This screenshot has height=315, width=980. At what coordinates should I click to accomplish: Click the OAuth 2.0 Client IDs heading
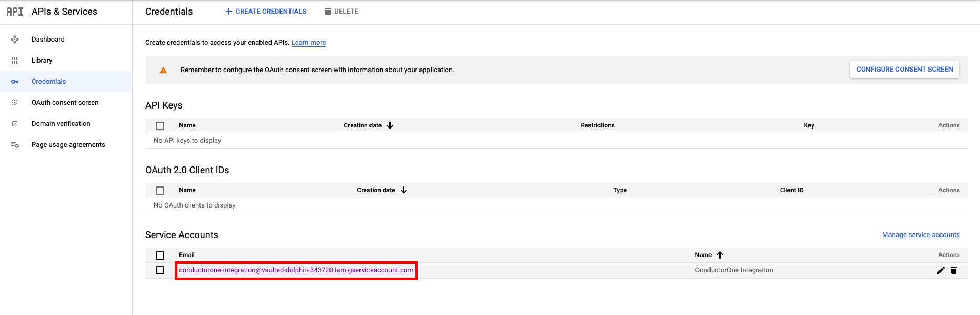[187, 170]
